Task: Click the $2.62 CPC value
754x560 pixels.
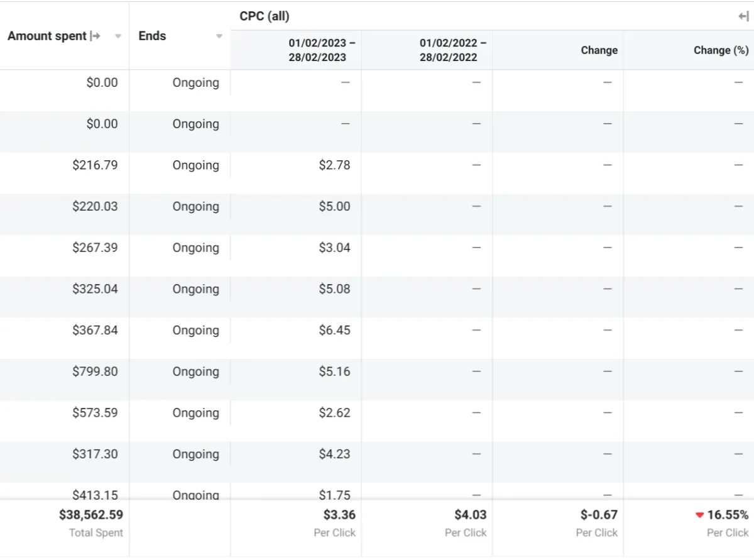Action: (x=334, y=413)
